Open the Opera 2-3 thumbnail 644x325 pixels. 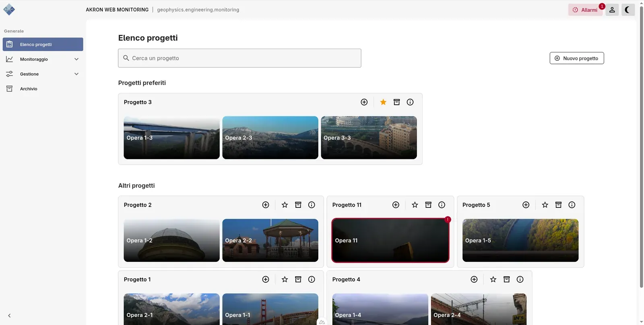[x=270, y=138]
